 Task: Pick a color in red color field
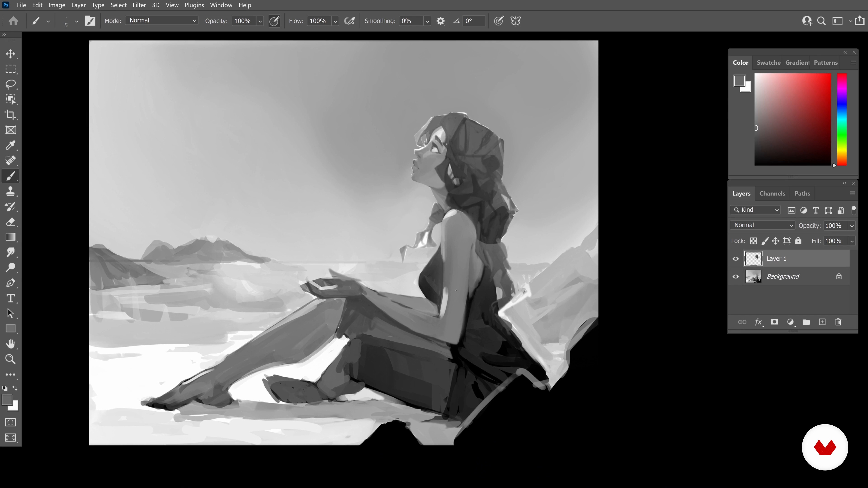793,119
